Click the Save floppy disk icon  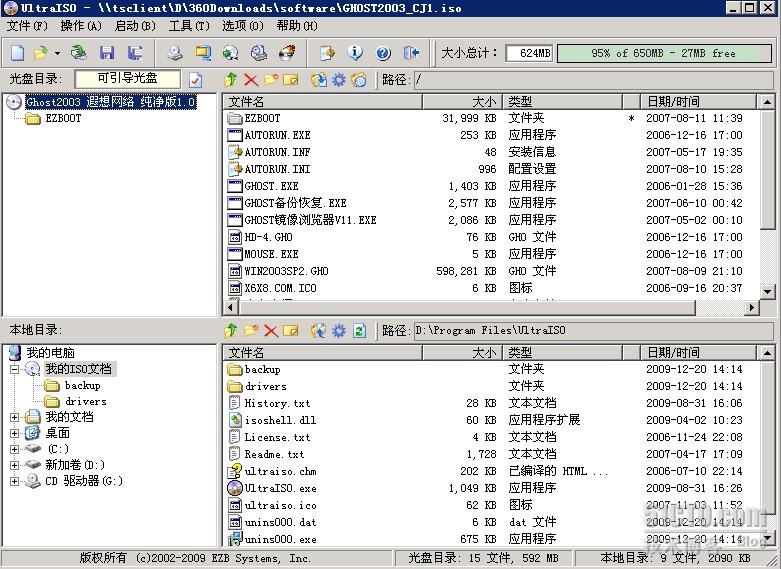(107, 52)
